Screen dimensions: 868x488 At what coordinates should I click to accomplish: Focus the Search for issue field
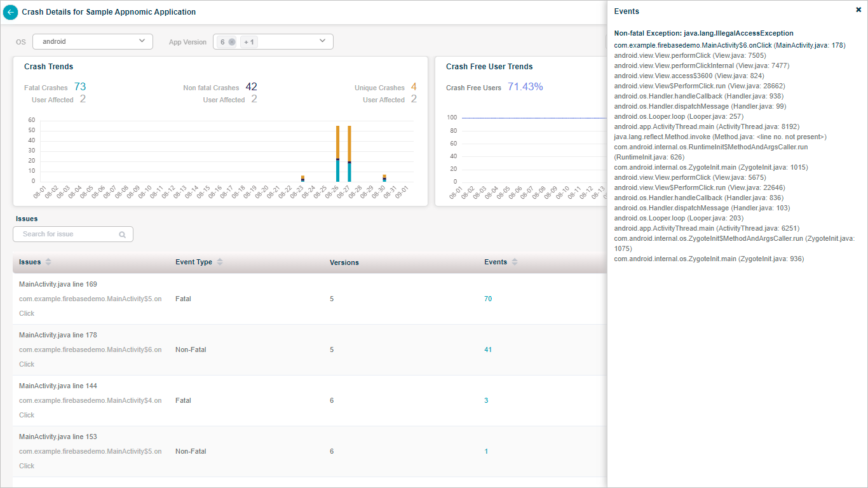pyautogui.click(x=73, y=234)
